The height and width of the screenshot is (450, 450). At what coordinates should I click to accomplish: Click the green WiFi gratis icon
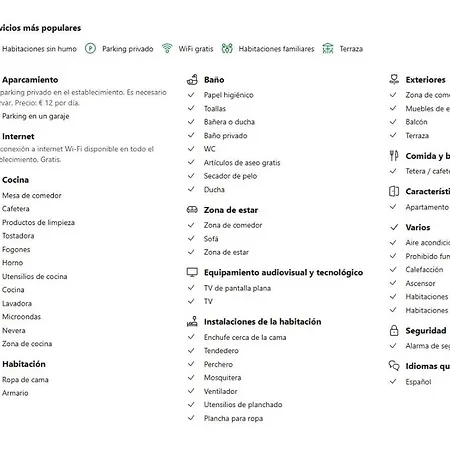point(167,49)
